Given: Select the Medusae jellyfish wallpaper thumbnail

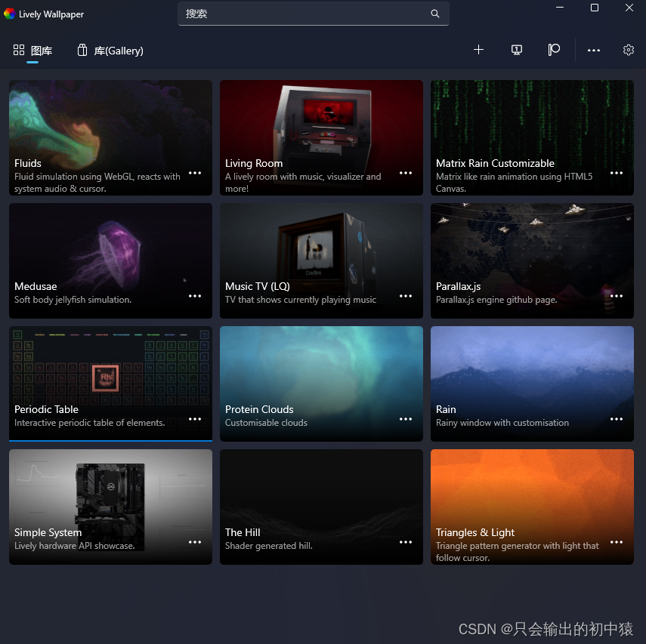Looking at the screenshot, I should 110,260.
